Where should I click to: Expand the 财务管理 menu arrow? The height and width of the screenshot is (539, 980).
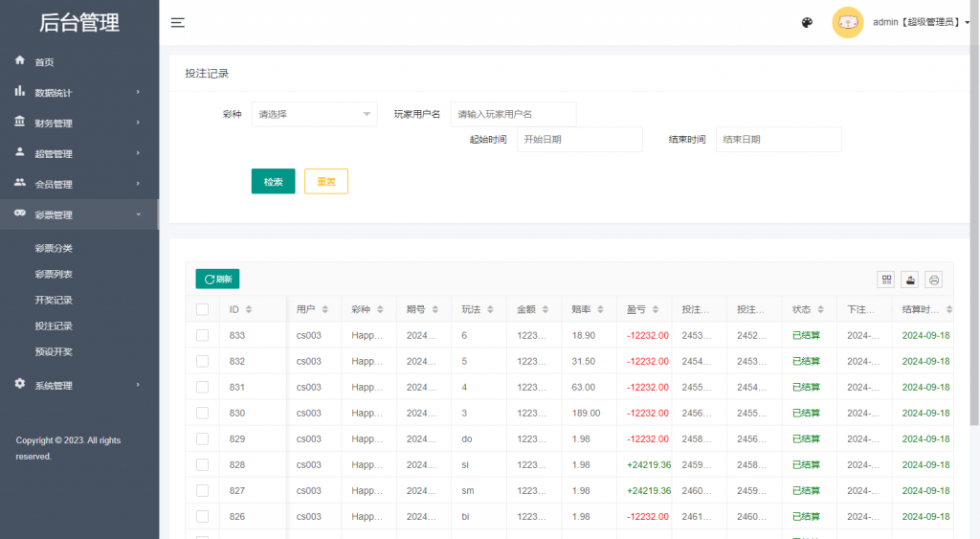coord(138,123)
